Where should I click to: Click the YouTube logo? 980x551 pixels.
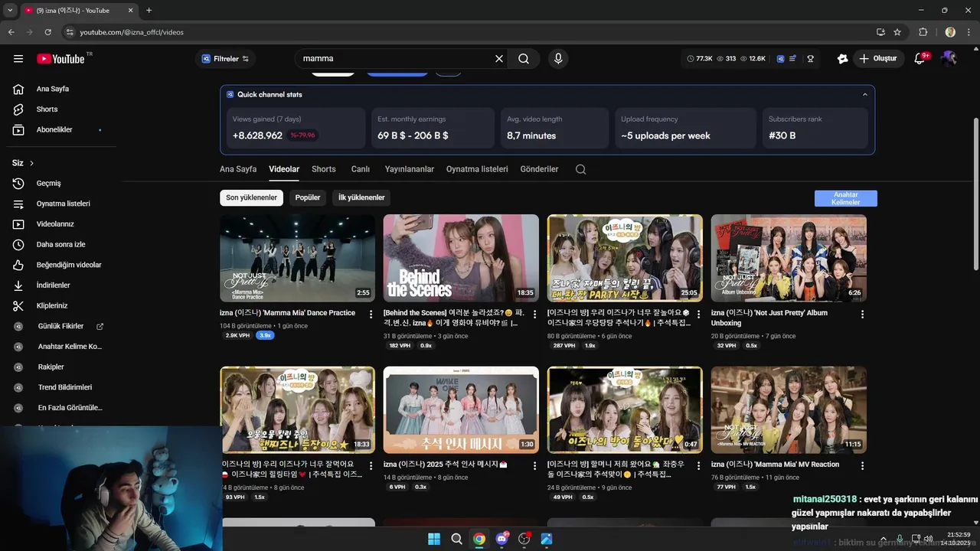pyautogui.click(x=61, y=59)
